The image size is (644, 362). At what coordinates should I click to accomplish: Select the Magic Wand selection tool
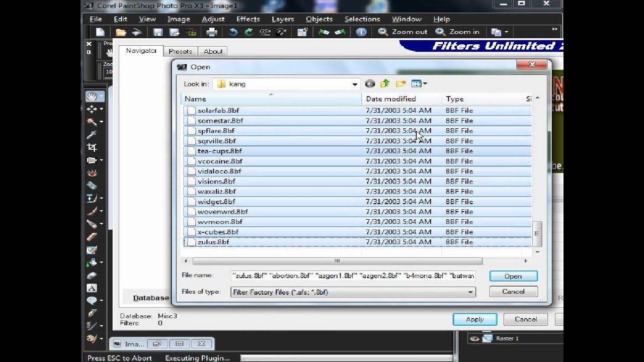92,122
